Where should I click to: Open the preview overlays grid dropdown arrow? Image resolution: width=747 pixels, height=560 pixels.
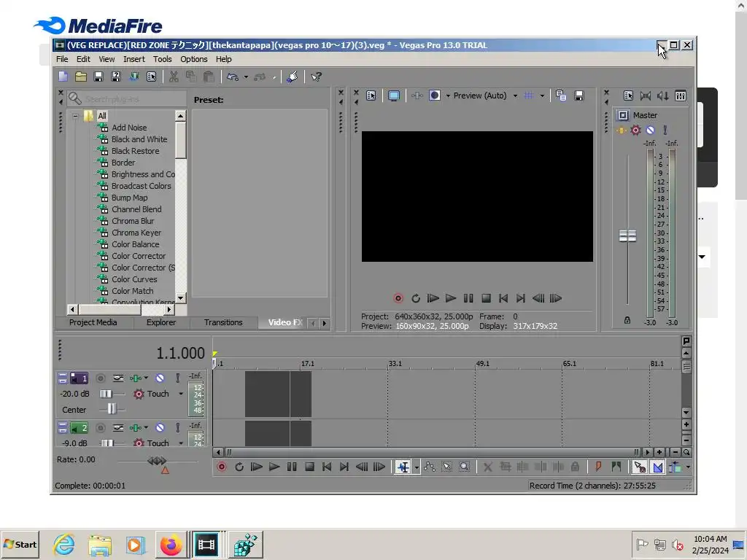[542, 96]
